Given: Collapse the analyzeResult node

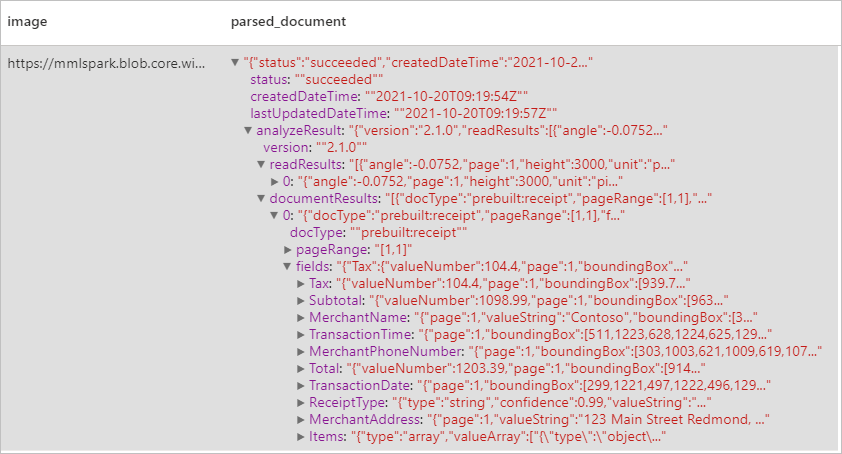Looking at the screenshot, I should click(248, 130).
